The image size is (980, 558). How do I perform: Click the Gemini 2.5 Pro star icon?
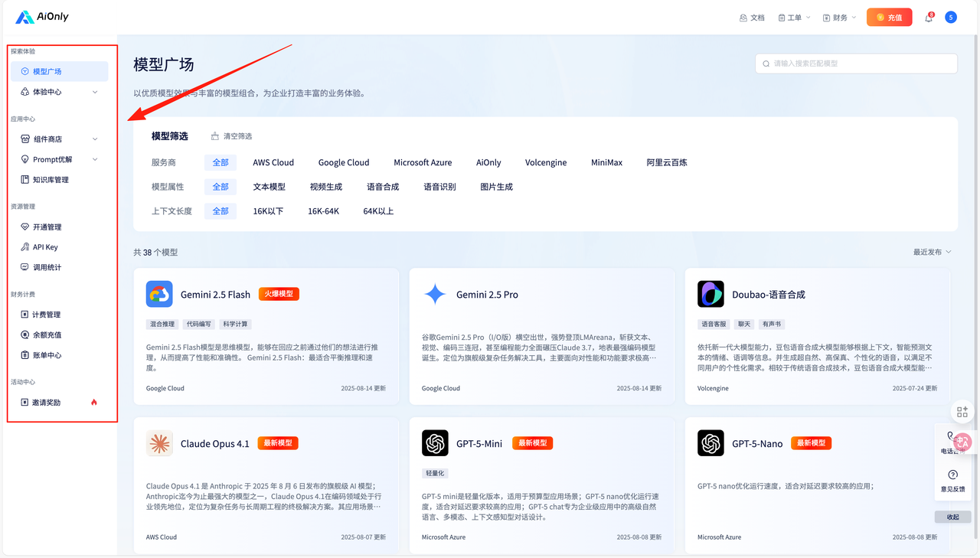[435, 294]
